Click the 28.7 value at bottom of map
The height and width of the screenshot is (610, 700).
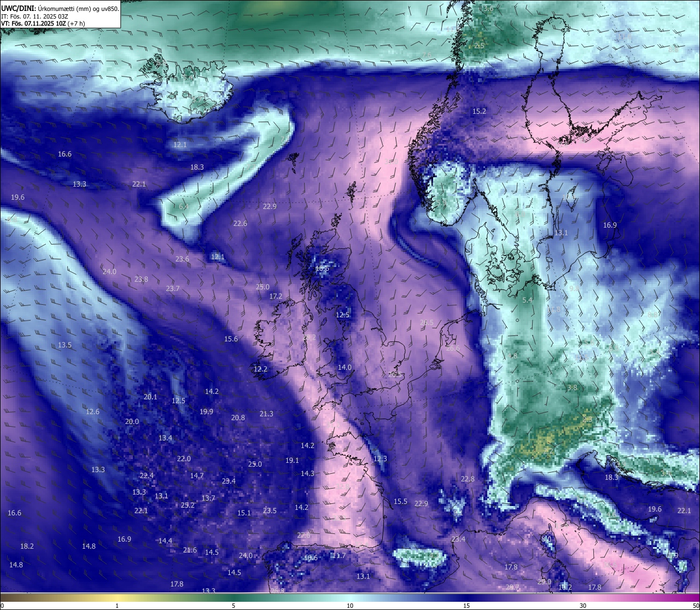(512, 587)
